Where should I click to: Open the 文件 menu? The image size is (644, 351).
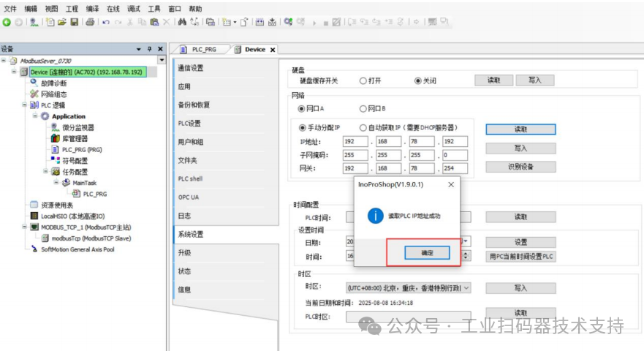(x=10, y=9)
